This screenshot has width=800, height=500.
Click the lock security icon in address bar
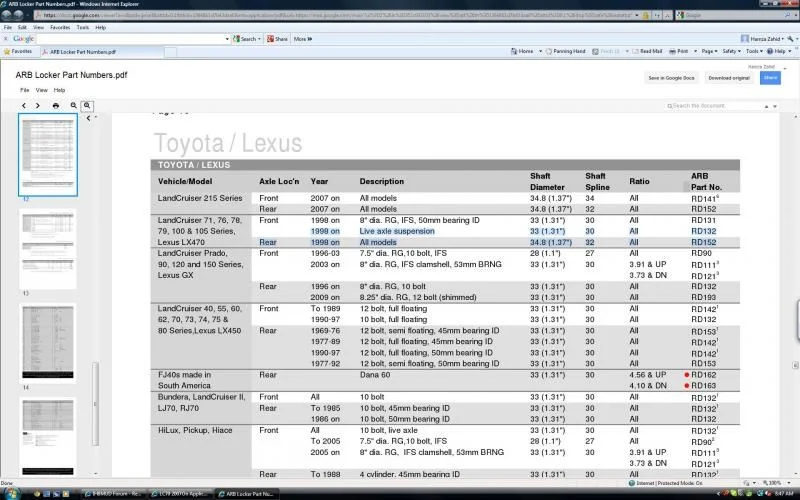click(x=645, y=15)
